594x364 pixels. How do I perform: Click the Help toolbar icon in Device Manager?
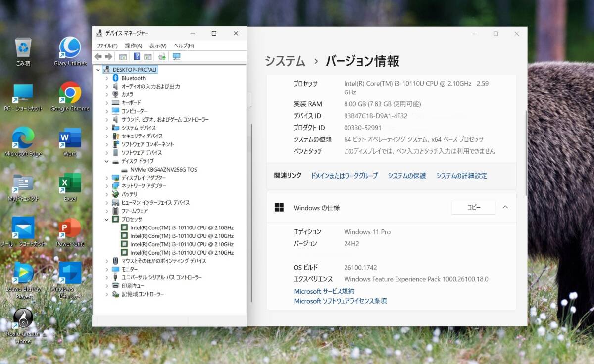point(137,57)
